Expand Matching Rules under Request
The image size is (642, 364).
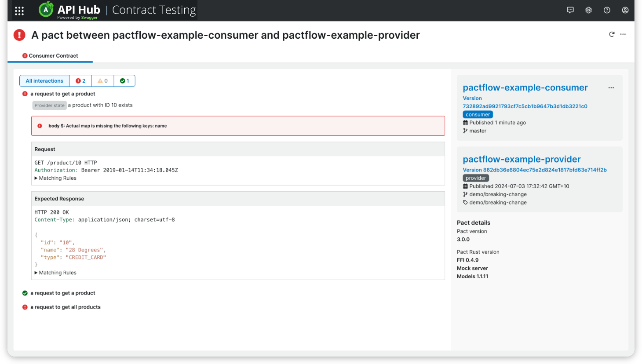(x=55, y=178)
